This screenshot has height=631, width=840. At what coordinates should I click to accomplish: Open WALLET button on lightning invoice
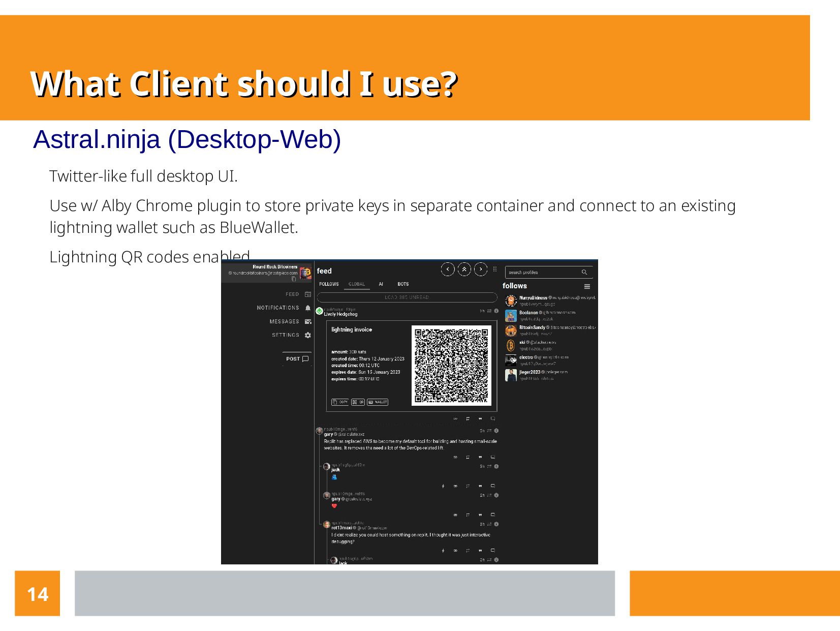pyautogui.click(x=378, y=402)
